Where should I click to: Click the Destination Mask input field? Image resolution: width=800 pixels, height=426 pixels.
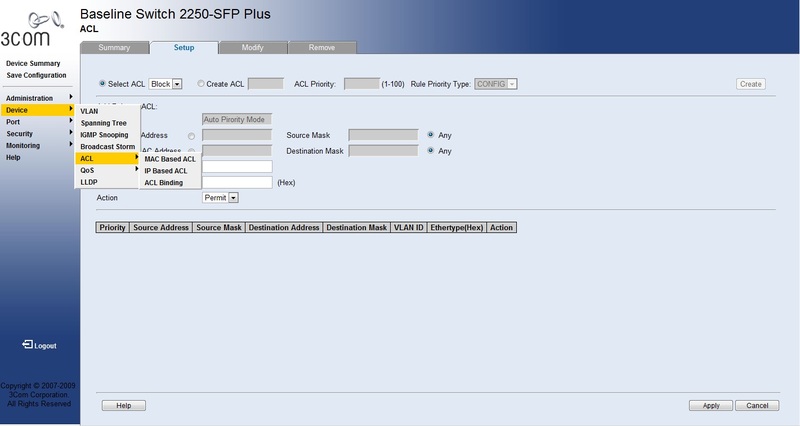[x=383, y=151]
